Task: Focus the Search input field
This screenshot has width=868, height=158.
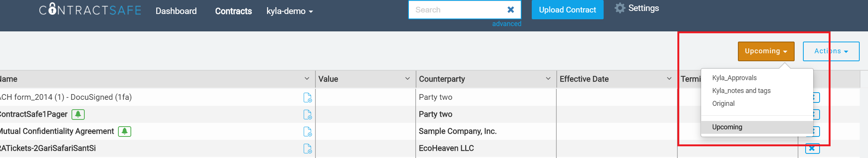Action: click(458, 10)
